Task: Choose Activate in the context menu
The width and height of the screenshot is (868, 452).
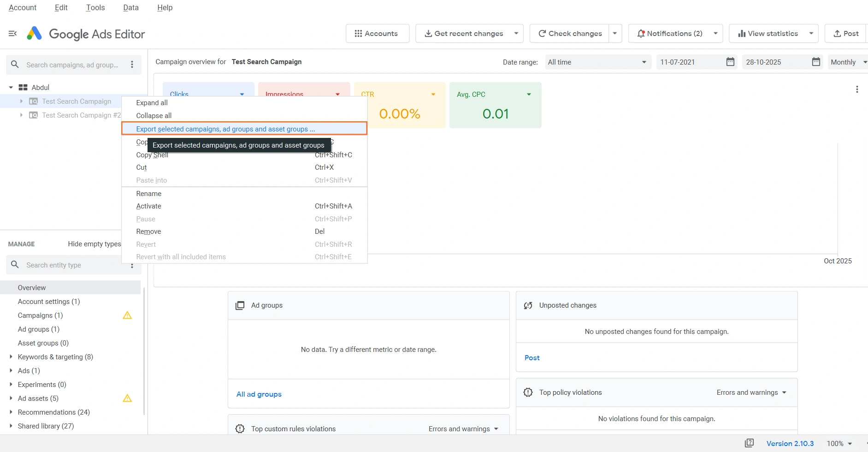Action: tap(244, 206)
